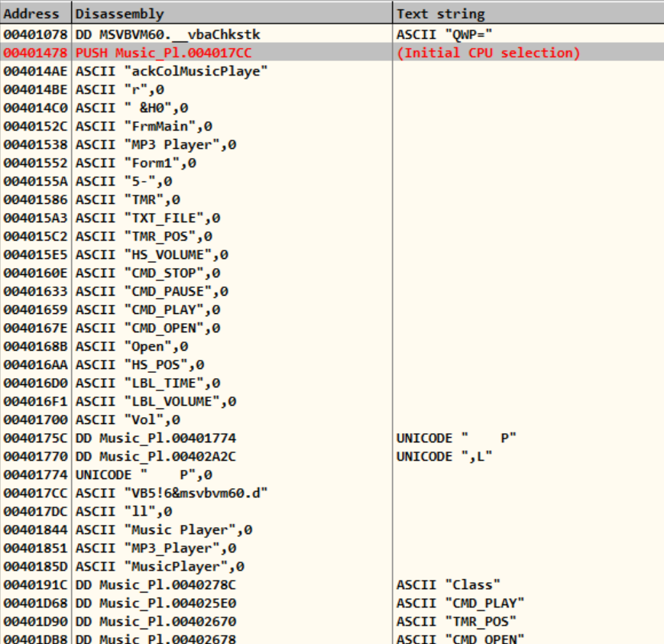Select the ASCII "CMD_PAUSE" string row
Screen dimensions: 664x644
pos(332,291)
